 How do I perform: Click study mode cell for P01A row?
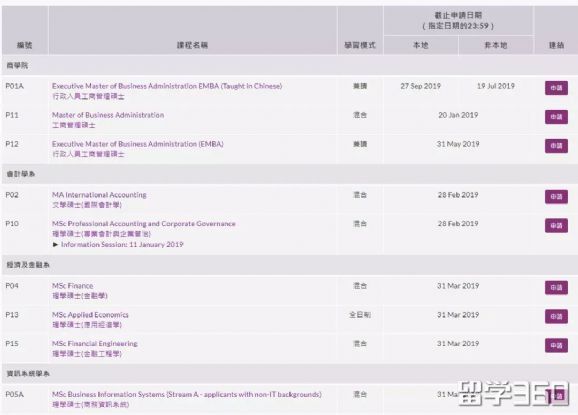tap(360, 86)
